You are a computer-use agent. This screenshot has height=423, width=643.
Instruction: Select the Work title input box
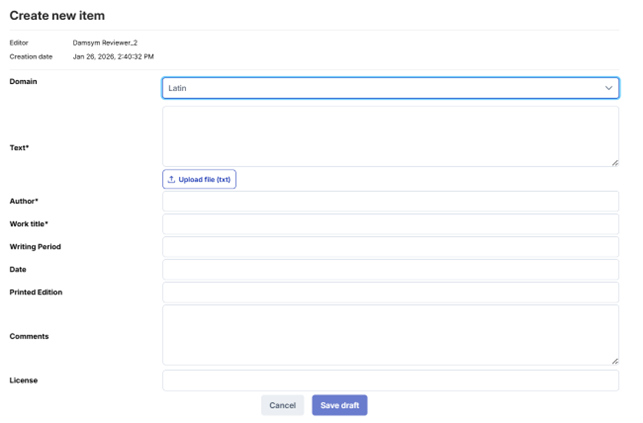tap(390, 224)
